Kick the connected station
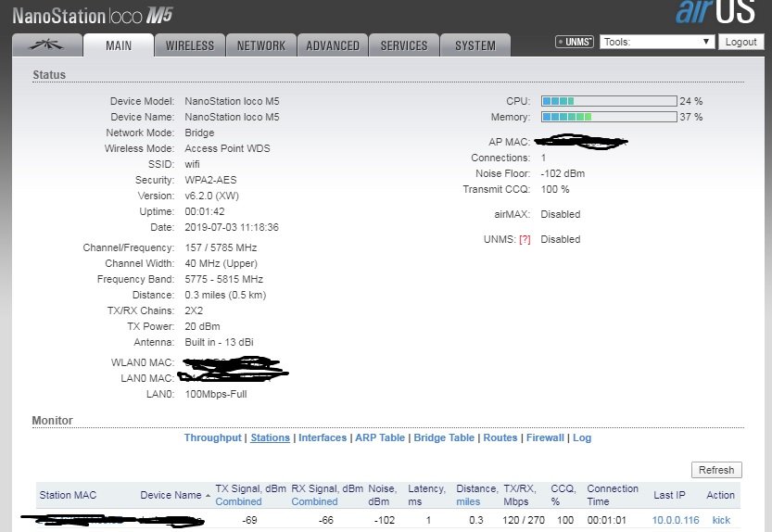The image size is (772, 532). point(721,520)
